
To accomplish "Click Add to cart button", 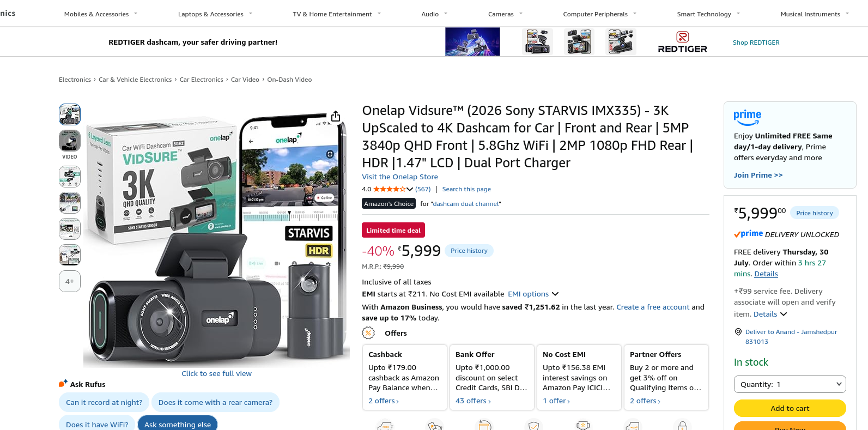I will [790, 408].
